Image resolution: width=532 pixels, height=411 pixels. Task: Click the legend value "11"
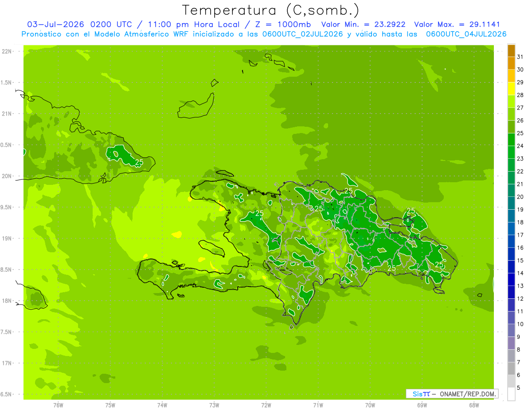point(520,311)
